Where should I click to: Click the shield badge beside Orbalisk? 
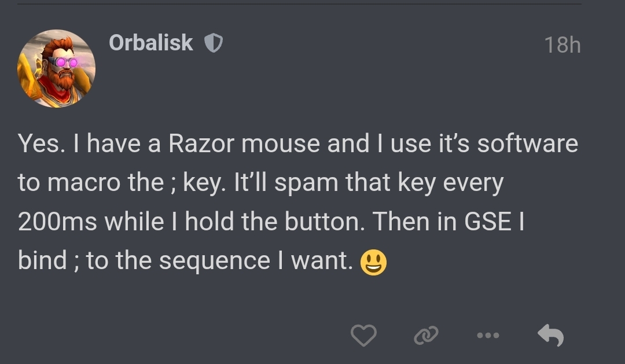point(214,43)
